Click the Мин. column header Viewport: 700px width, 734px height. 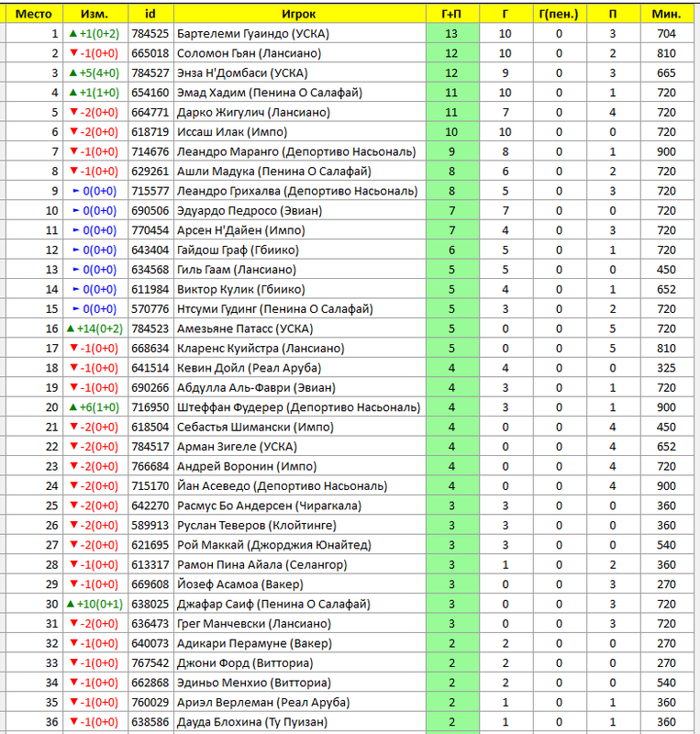[x=666, y=14]
